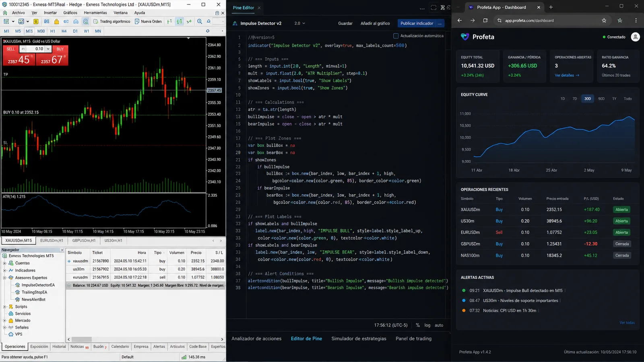Click Añadir al gráfico
The image size is (644, 362).
[375, 23]
